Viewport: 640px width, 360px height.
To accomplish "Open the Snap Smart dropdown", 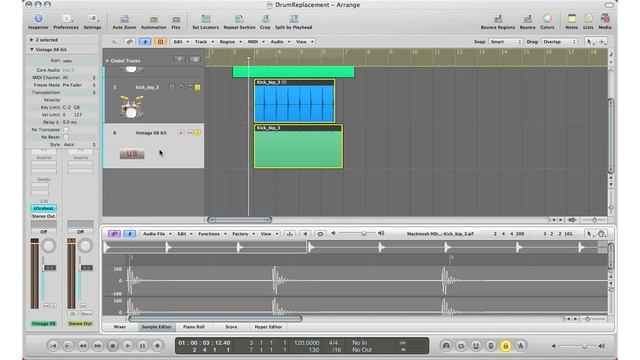I will (505, 42).
